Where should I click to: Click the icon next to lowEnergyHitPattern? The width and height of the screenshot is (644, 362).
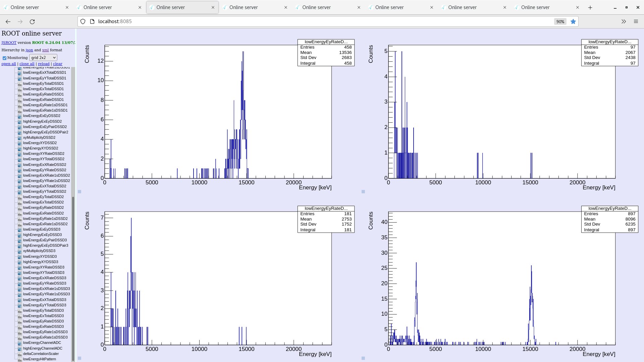tap(20, 359)
